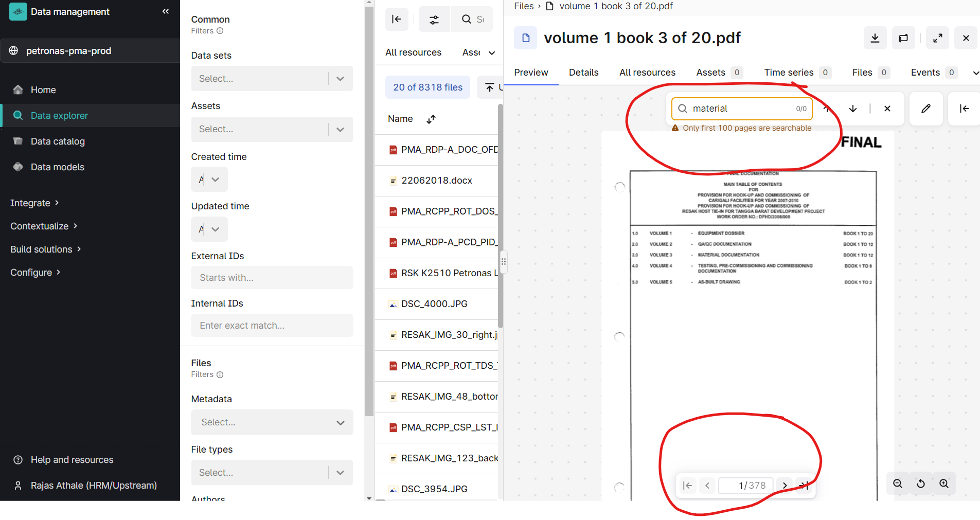The height and width of the screenshot is (520, 980).
Task: Switch to All resources tab in preview
Action: (x=647, y=73)
